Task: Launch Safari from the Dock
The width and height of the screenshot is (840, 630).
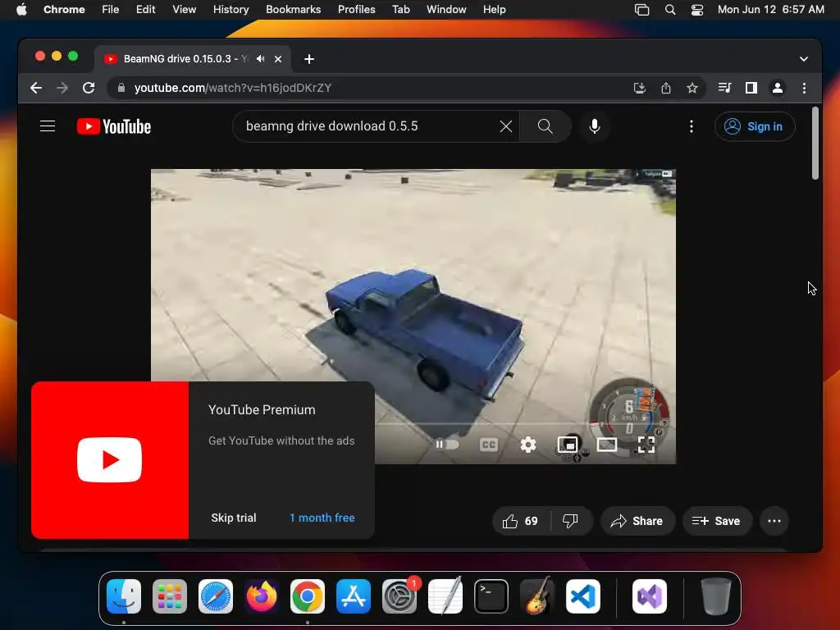Action: coord(216,596)
